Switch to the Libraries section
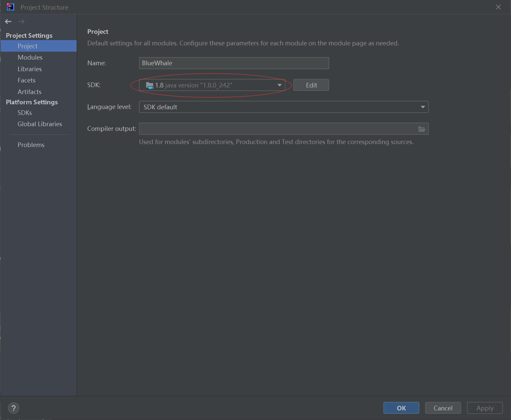The width and height of the screenshot is (511, 420). click(30, 69)
